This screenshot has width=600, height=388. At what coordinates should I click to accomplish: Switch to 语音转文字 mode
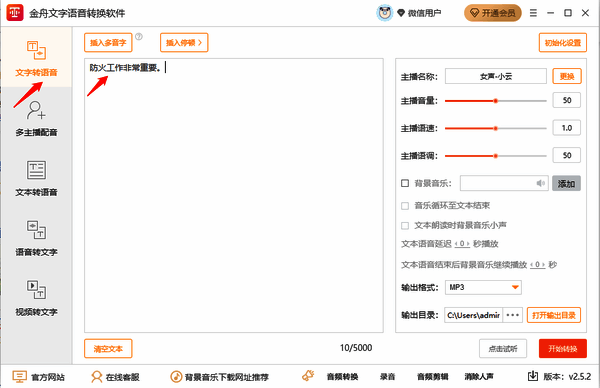click(36, 238)
